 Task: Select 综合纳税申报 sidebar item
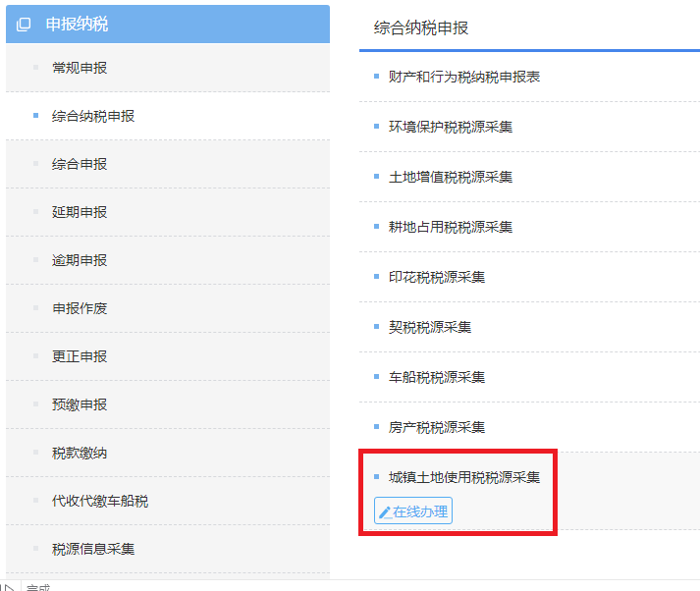pos(93,116)
